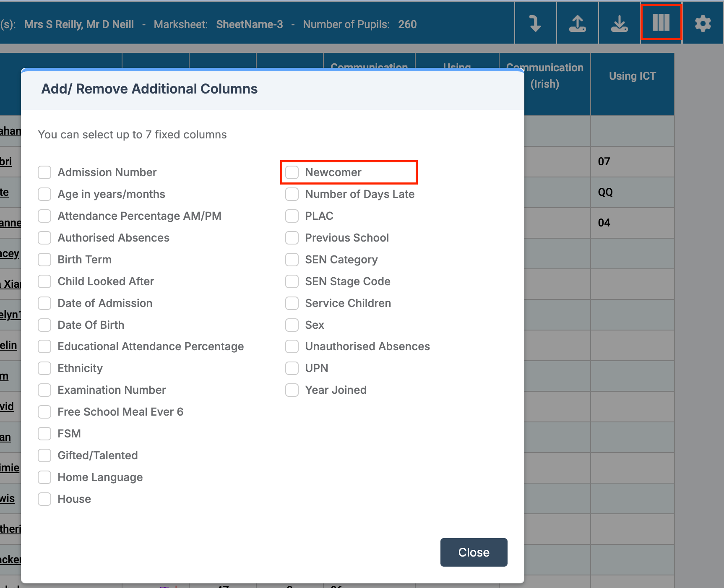Open the additional columns icon

click(x=661, y=23)
